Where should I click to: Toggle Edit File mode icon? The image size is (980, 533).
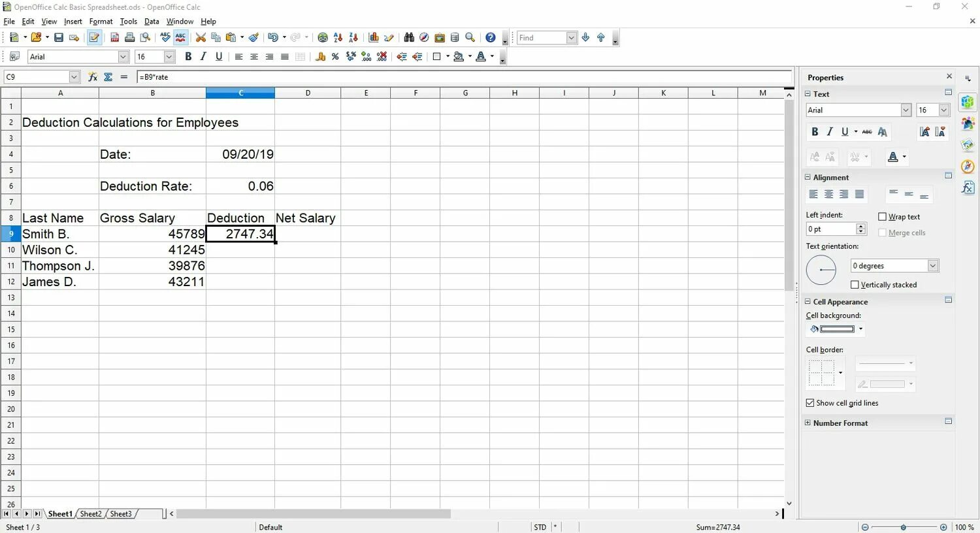(94, 38)
